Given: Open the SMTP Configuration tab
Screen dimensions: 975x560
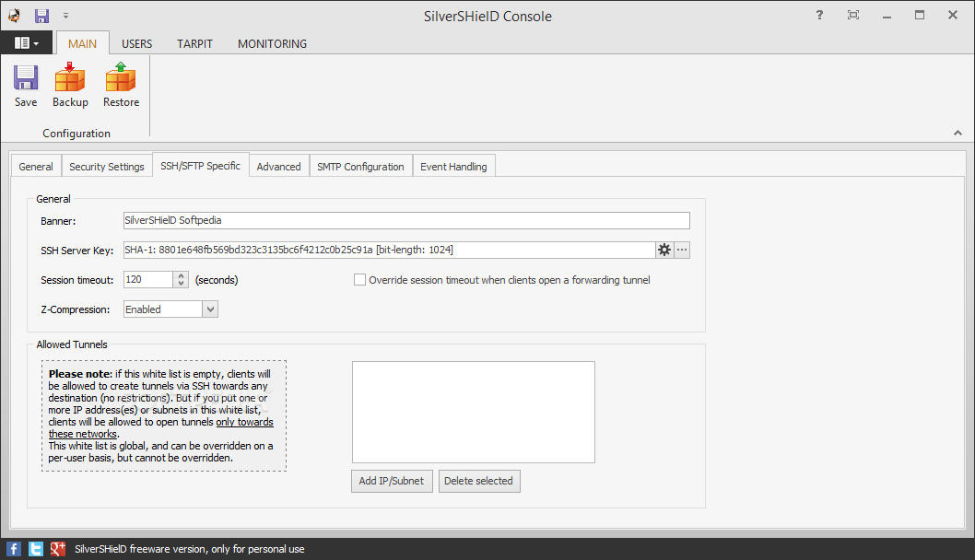Looking at the screenshot, I should (360, 167).
